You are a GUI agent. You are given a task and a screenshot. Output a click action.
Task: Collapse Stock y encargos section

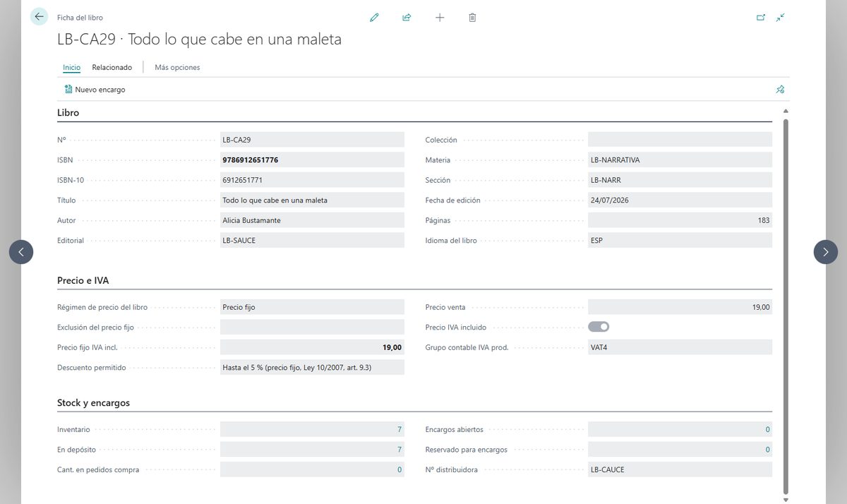coord(93,403)
